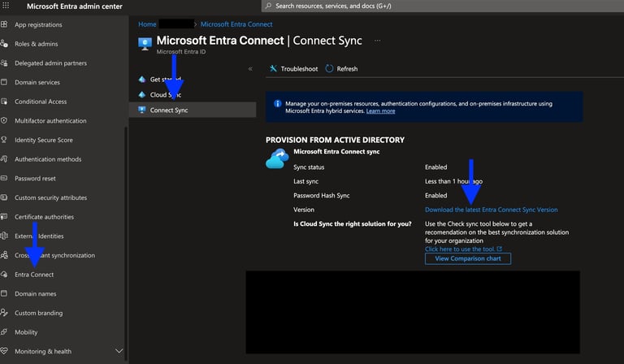
Task: Click the Get started diamond icon
Action: [142, 79]
